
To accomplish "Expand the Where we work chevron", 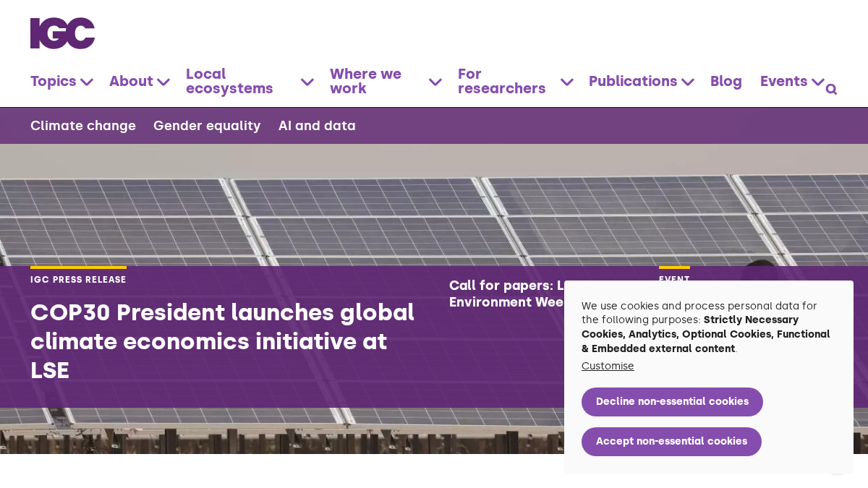I will click(x=435, y=82).
